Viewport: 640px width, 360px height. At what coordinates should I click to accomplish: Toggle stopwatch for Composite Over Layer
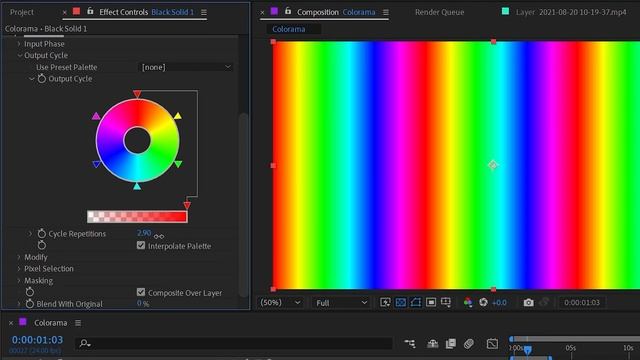tap(29, 292)
